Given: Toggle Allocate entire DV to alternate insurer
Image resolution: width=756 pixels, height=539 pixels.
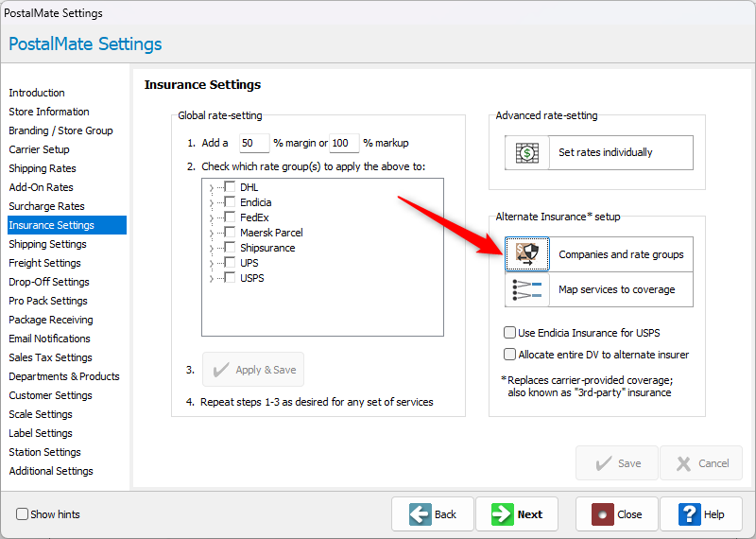Looking at the screenshot, I should [x=510, y=355].
